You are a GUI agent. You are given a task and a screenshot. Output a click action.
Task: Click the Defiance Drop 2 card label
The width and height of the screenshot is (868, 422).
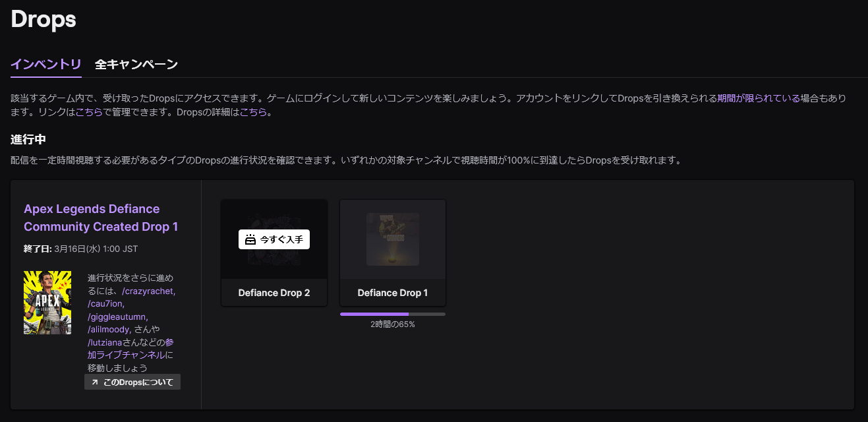(274, 293)
